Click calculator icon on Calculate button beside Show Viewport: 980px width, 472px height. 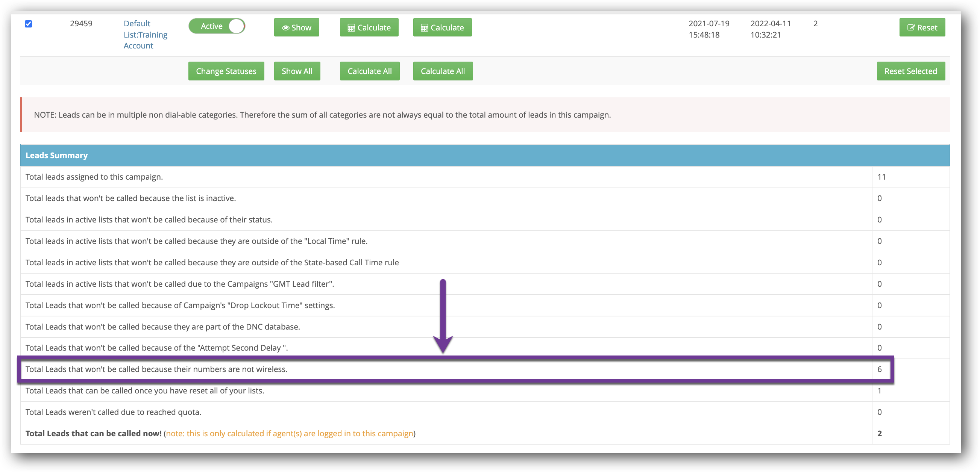pyautogui.click(x=351, y=28)
